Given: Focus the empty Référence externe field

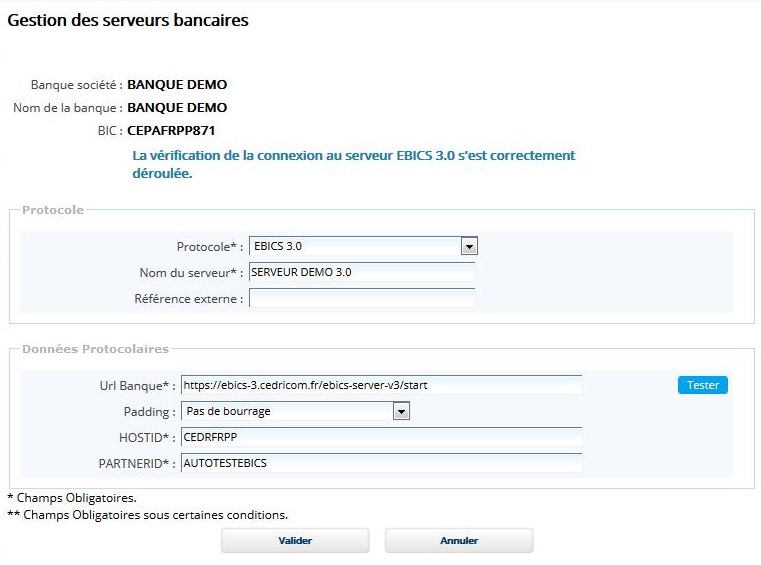Looking at the screenshot, I should [x=361, y=298].
